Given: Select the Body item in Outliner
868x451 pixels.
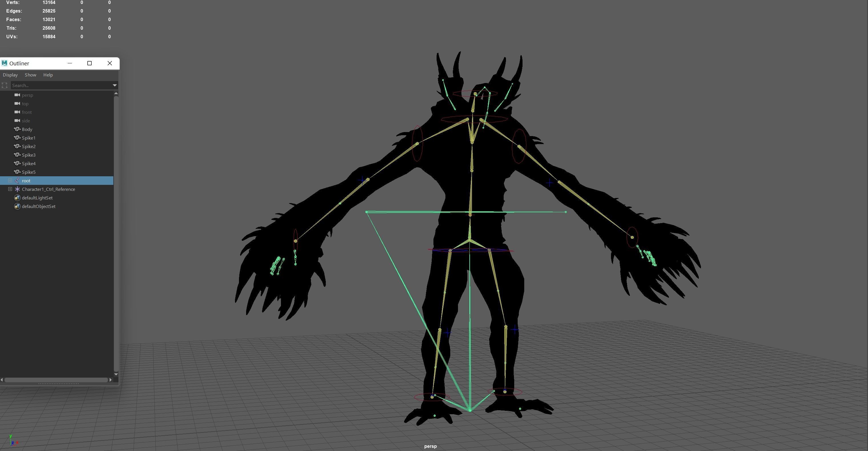Looking at the screenshot, I should pos(27,129).
